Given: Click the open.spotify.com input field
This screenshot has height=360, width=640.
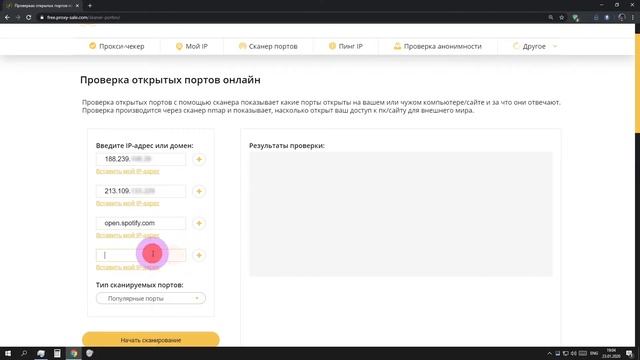Looking at the screenshot, I should (141, 223).
